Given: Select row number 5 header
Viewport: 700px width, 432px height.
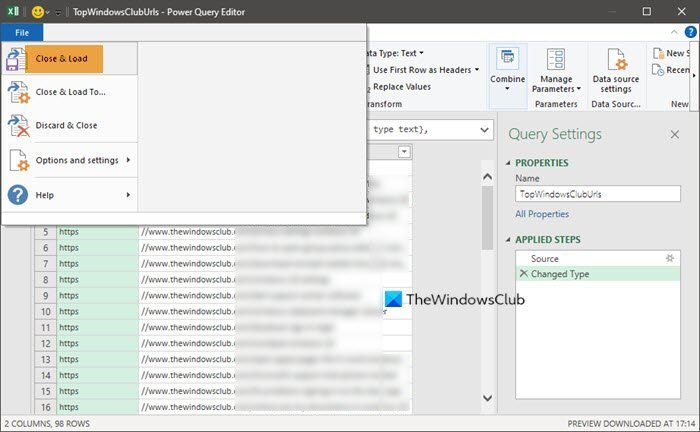Looking at the screenshot, I should coord(46,232).
